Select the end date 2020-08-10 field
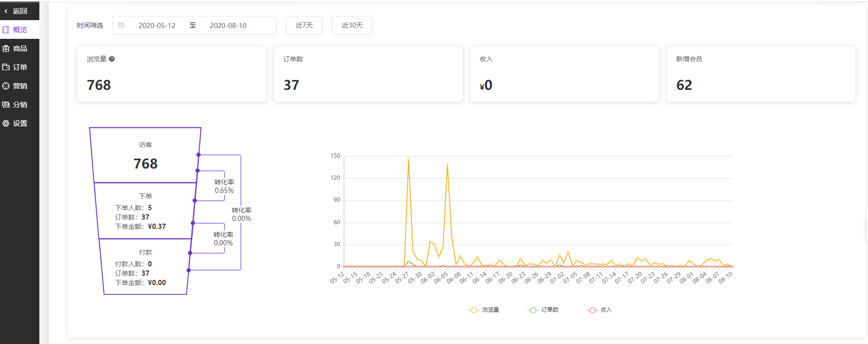 coord(228,25)
